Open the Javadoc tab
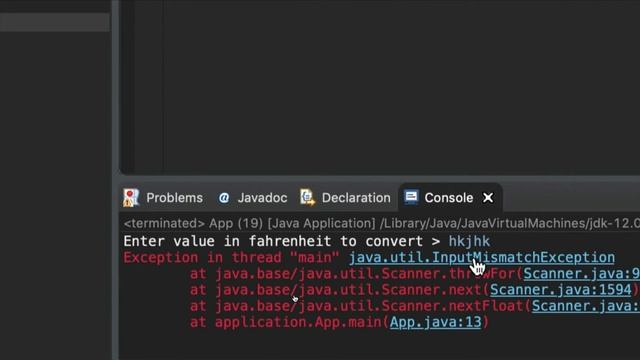Viewport: 640px width, 360px height. (x=252, y=198)
